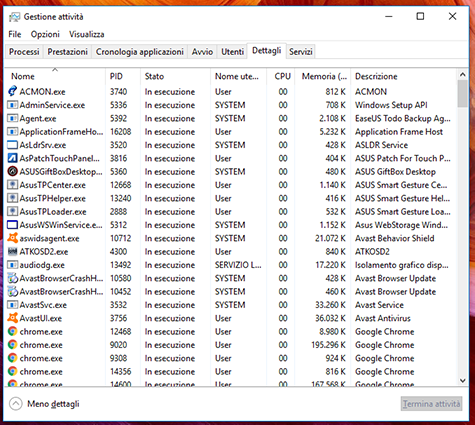Sort by the Memoria column header

coord(323,76)
